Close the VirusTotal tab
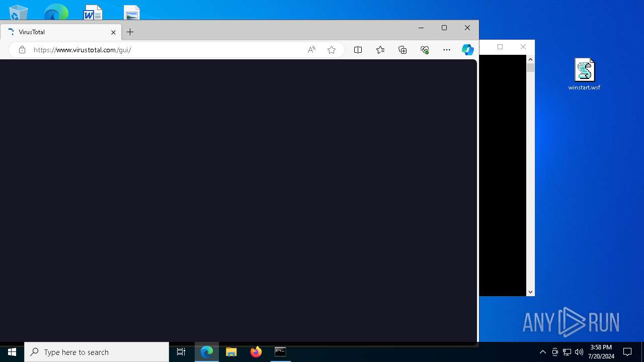Screen dimensions: 644x362 click(113, 32)
